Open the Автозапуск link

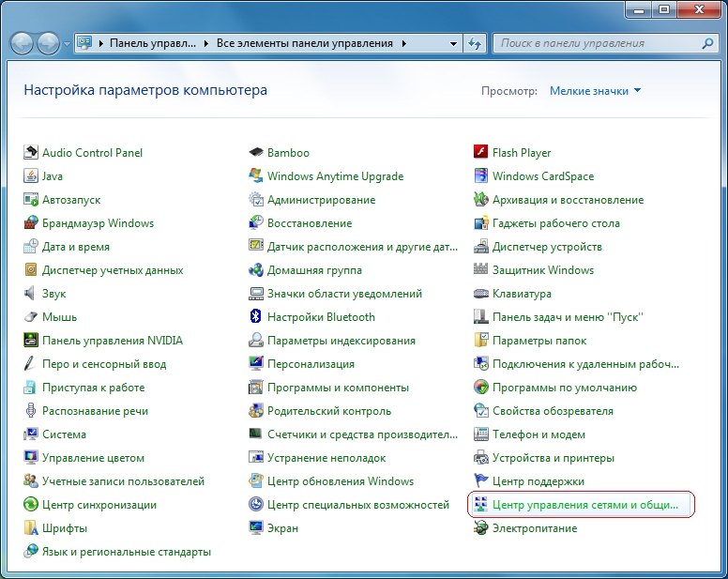point(71,200)
